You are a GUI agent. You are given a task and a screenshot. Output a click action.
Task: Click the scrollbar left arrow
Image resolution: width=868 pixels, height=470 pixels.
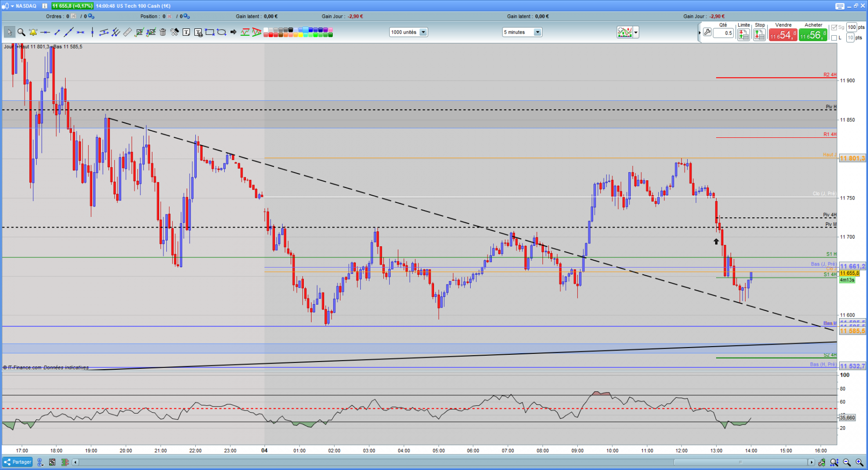75,462
